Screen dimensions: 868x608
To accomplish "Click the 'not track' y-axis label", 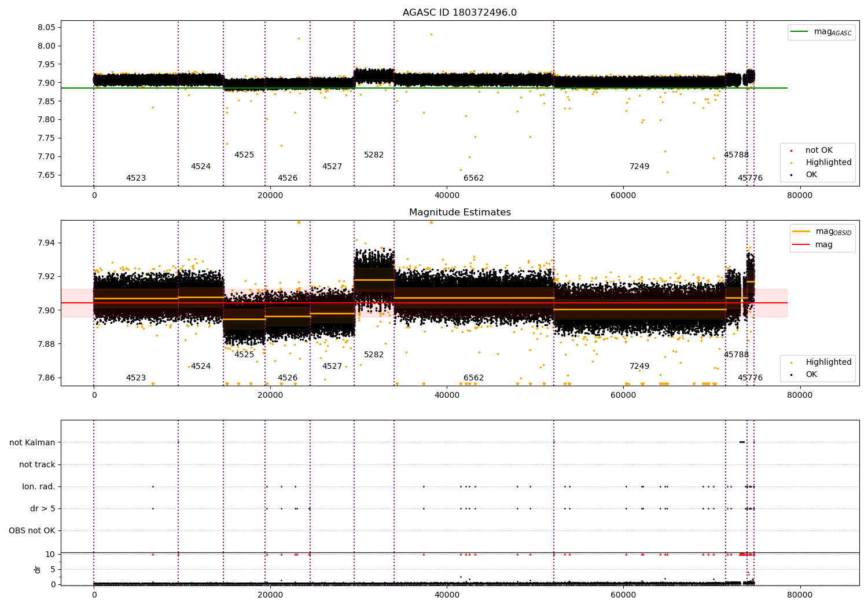I will pos(37,465).
